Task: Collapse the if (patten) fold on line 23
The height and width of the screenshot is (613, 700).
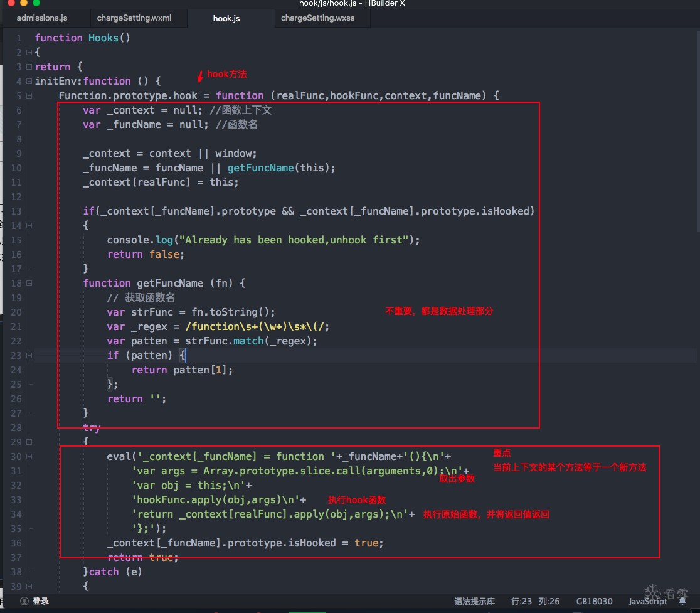Action: click(29, 355)
